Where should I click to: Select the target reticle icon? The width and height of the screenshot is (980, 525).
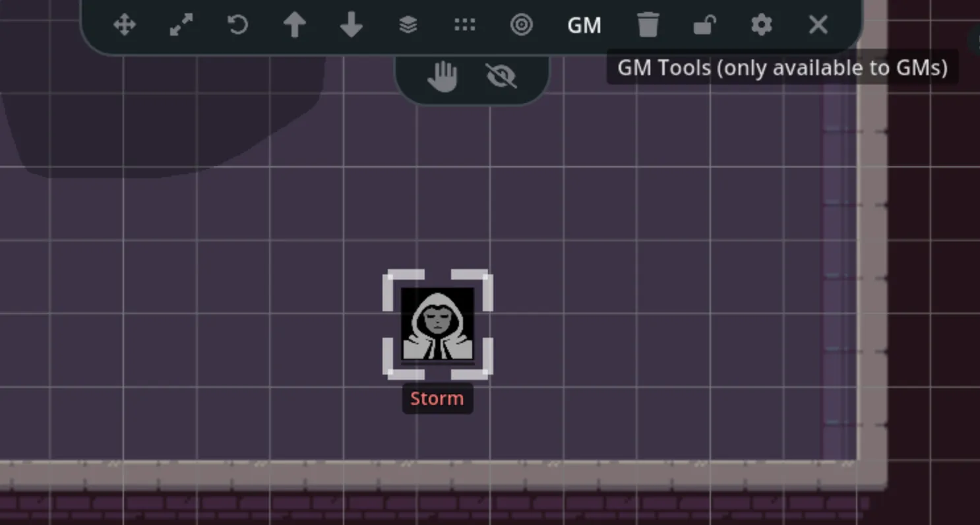pyautogui.click(x=522, y=25)
